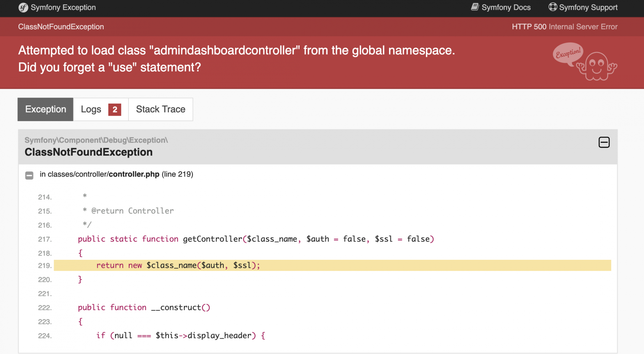Click the HTTP 500 Internal Server Error status

point(565,27)
